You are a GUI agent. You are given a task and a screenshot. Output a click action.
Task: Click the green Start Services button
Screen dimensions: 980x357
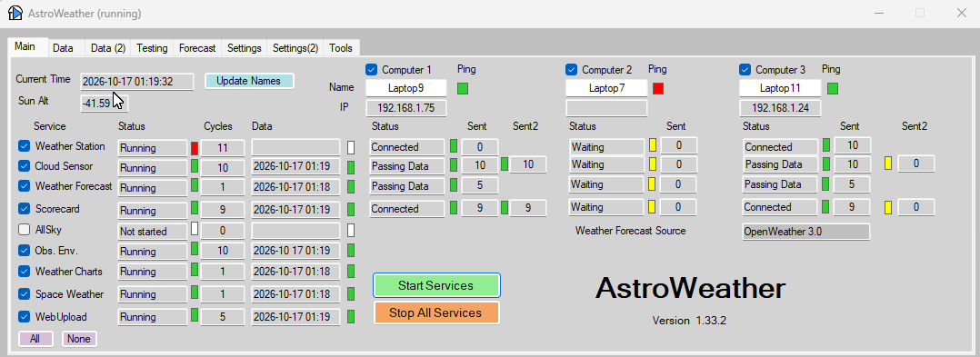coord(436,285)
